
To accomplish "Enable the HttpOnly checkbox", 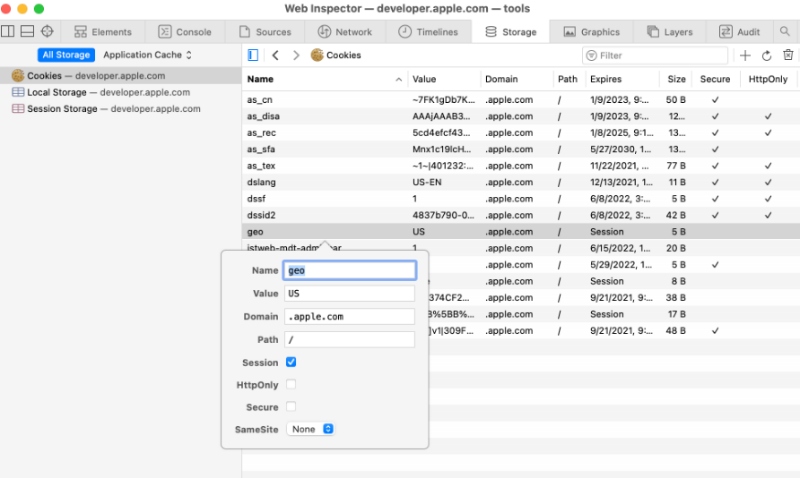I will click(x=291, y=385).
